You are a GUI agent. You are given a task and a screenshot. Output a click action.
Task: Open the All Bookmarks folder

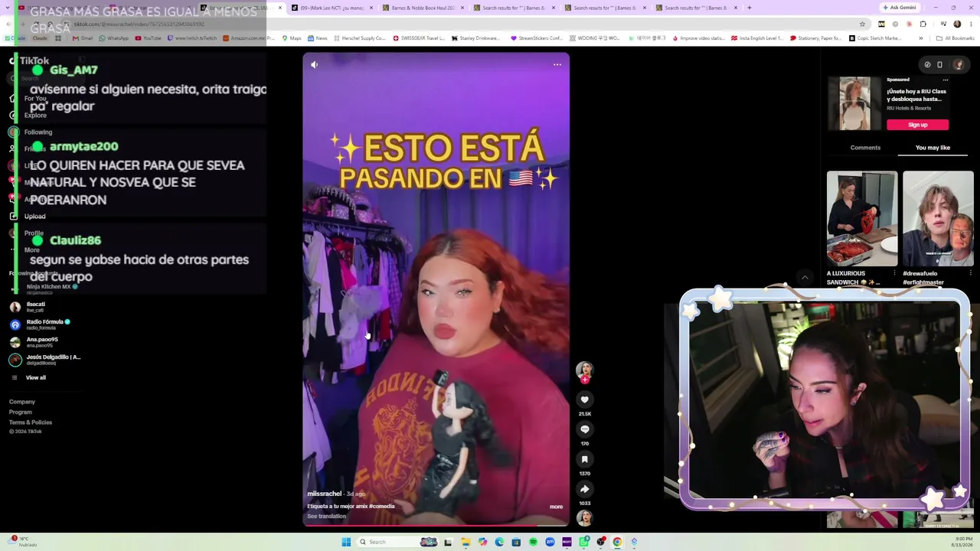[955, 38]
